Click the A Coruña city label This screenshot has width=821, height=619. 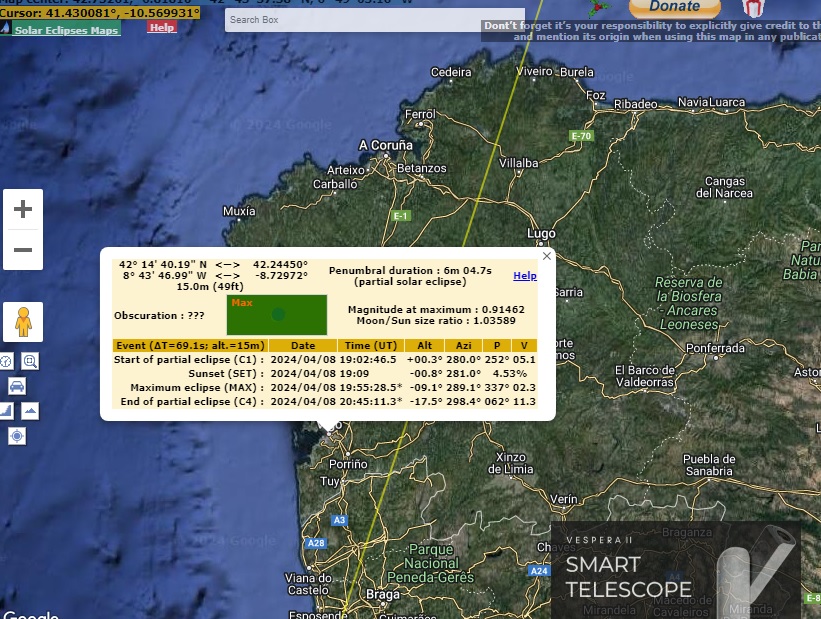[x=385, y=145]
